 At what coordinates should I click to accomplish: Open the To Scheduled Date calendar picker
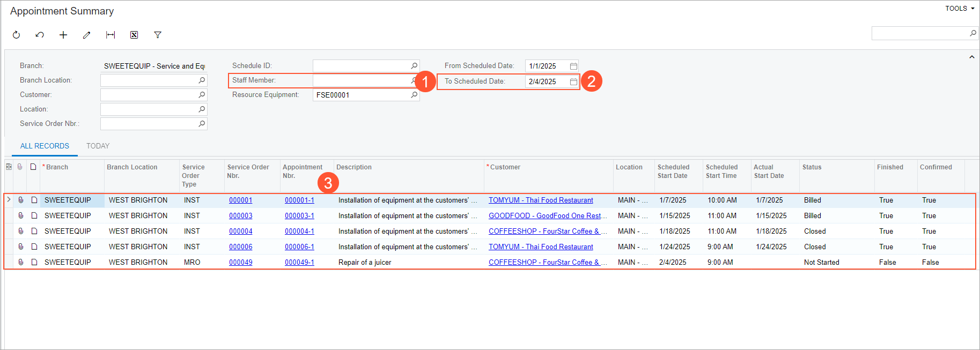(x=573, y=81)
